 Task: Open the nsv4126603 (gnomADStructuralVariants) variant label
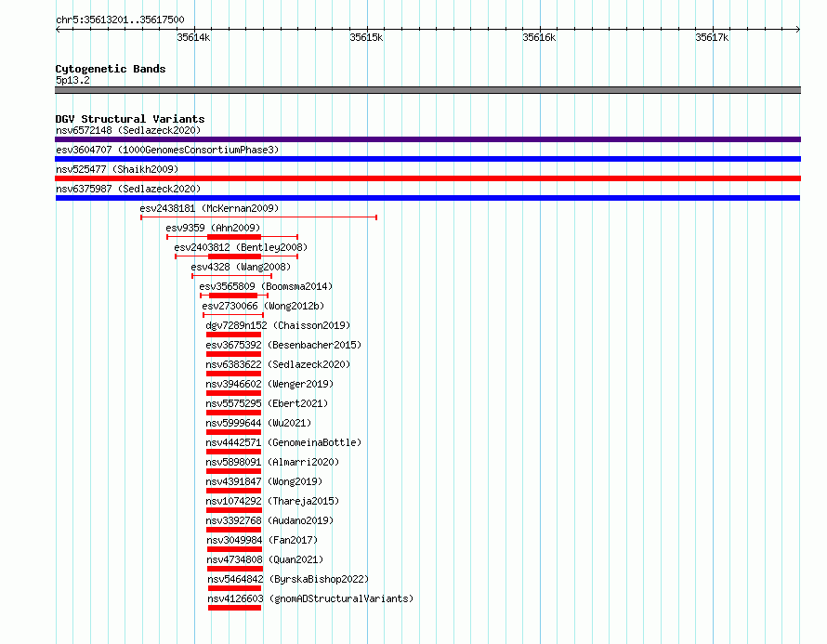click(x=310, y=598)
